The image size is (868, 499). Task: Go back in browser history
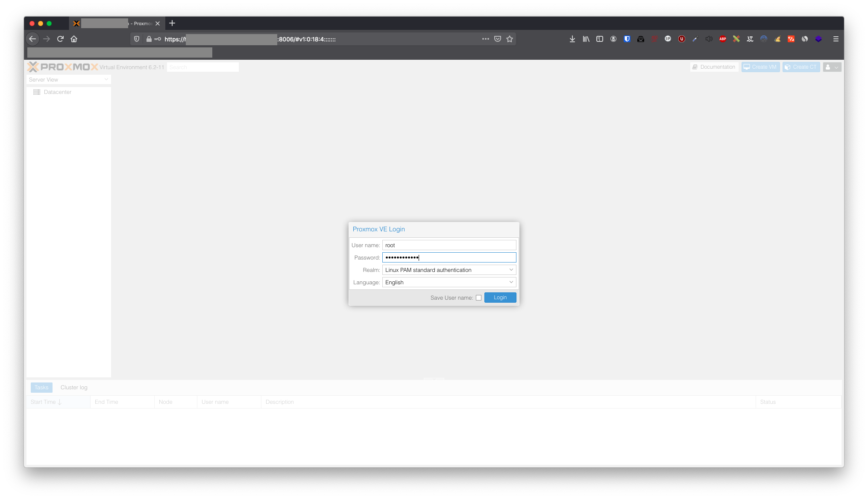[x=32, y=39]
